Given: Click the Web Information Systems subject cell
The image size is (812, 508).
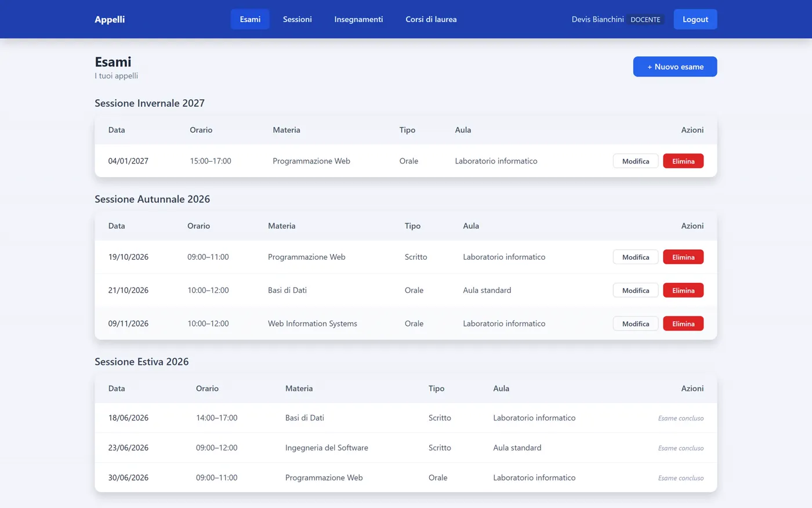Looking at the screenshot, I should (313, 324).
